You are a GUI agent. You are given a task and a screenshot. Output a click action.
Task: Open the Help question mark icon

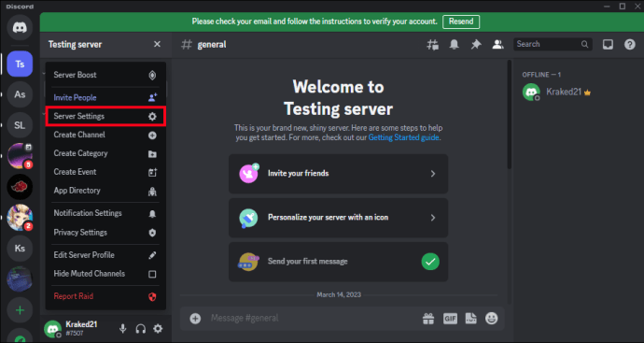(x=630, y=45)
